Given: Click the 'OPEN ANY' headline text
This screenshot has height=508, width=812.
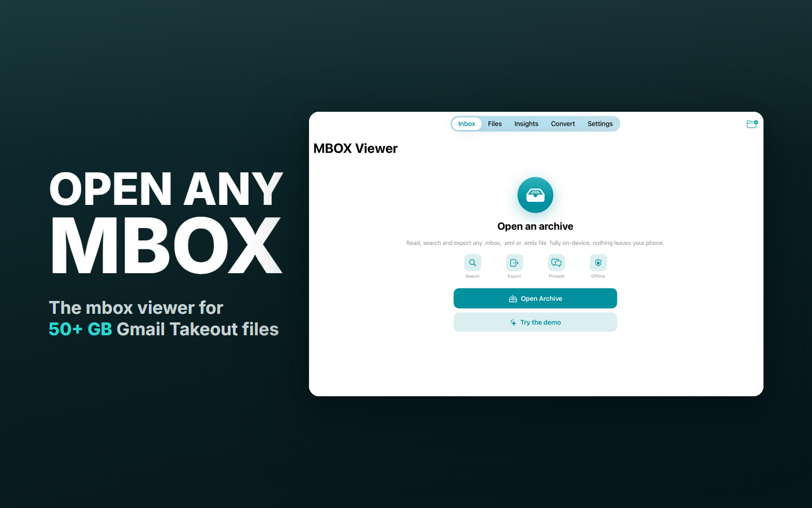Looking at the screenshot, I should (x=166, y=189).
